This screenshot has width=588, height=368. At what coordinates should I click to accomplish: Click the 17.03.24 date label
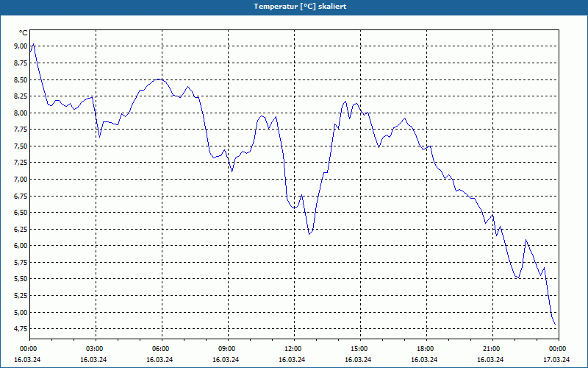[x=556, y=359]
